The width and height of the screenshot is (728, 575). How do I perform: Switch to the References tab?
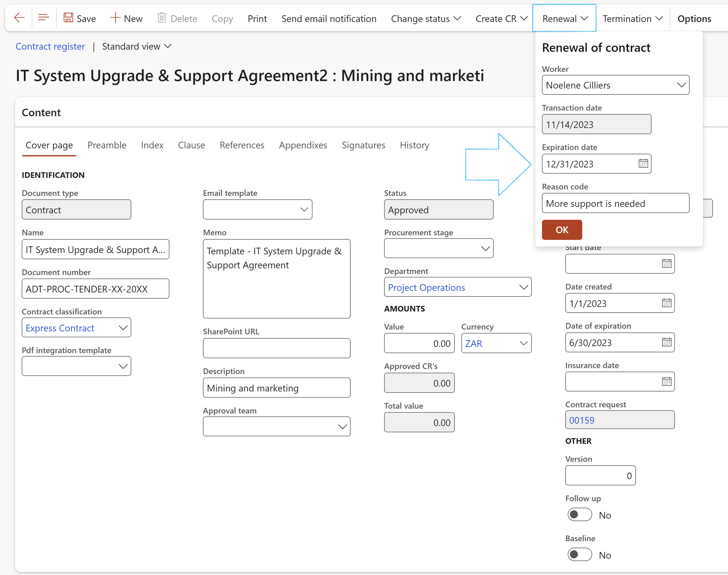click(242, 145)
